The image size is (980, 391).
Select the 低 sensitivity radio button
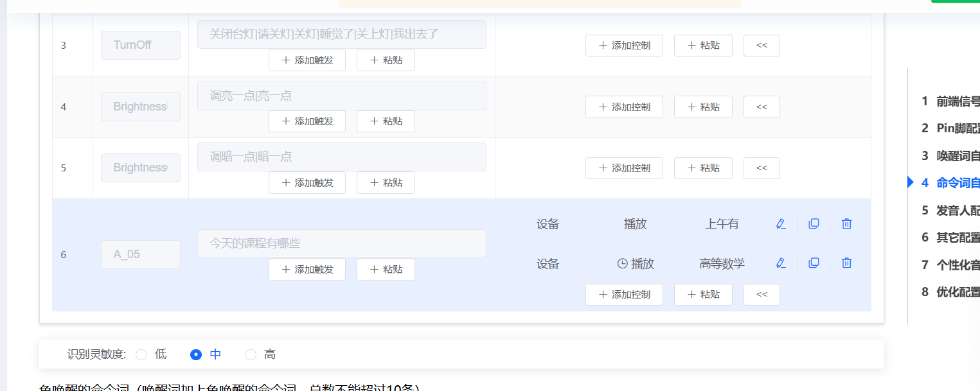(x=142, y=354)
